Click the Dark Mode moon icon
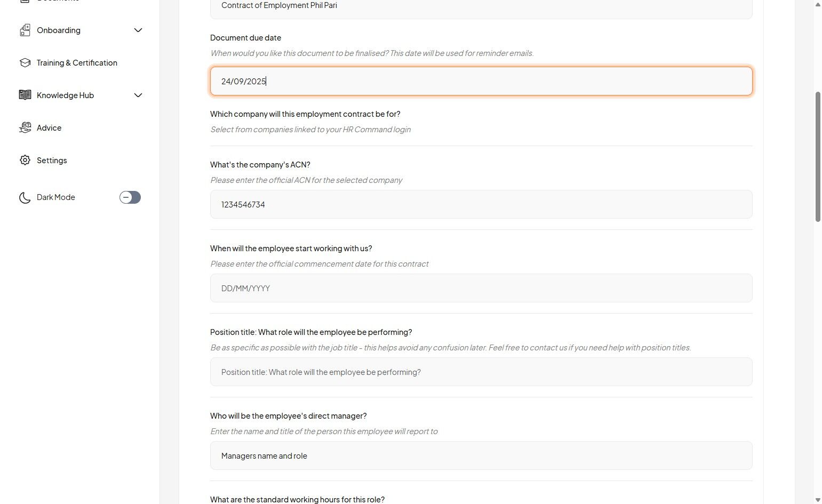The image size is (822, 504). tap(25, 197)
